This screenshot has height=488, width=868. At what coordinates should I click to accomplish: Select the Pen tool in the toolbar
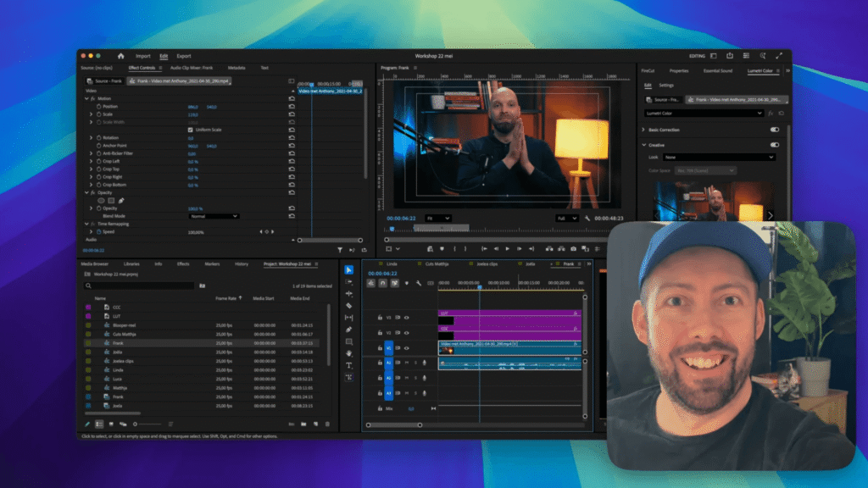(x=348, y=330)
